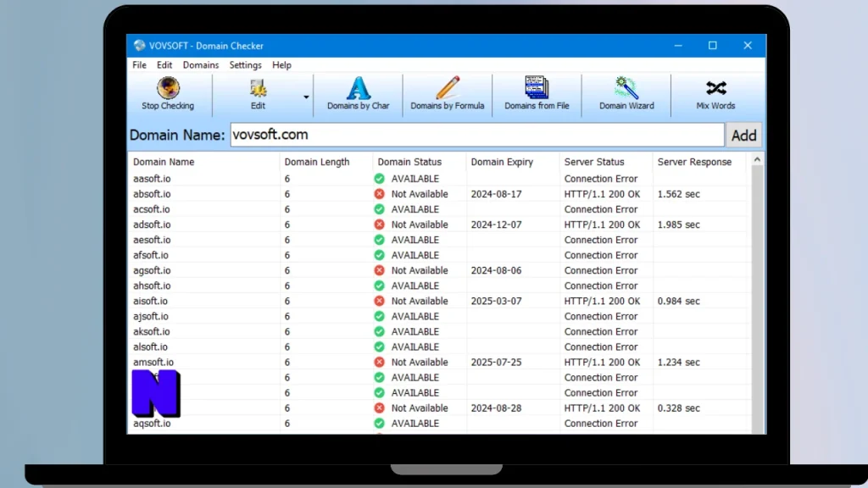Screen dimensions: 868x488
Task: Open the Mix Words shuffle tool
Action: tap(715, 93)
